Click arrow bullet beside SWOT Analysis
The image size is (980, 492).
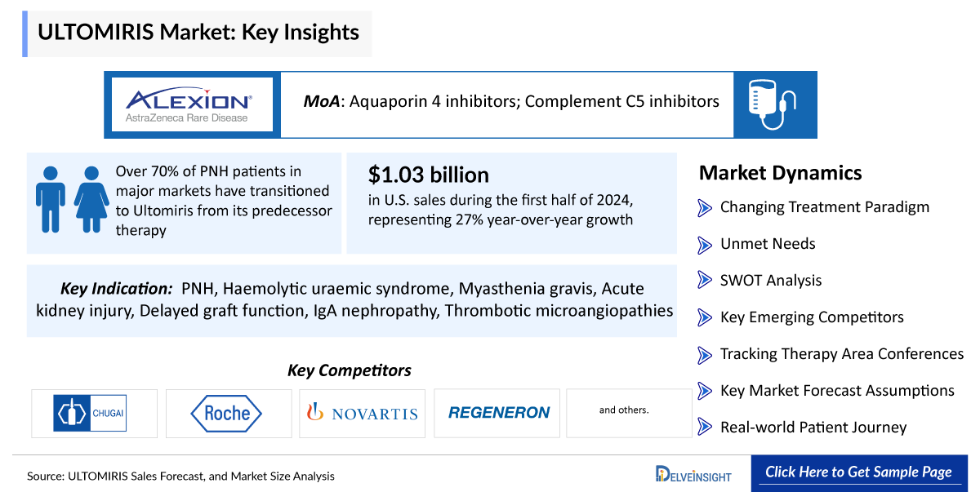coord(705,281)
